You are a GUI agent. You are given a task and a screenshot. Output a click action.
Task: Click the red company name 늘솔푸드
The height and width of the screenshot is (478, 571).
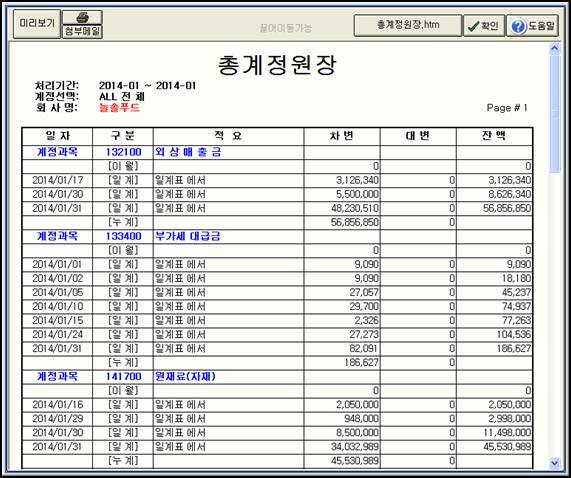point(119,108)
